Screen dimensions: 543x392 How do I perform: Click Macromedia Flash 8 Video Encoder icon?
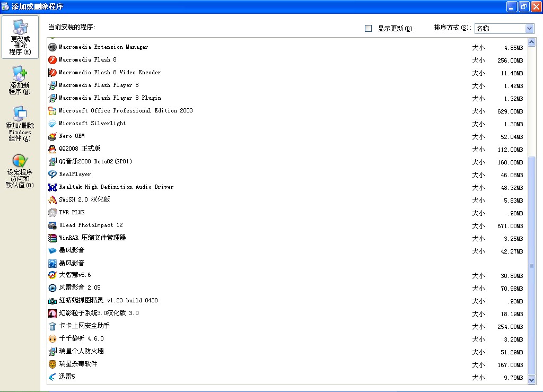pos(52,73)
